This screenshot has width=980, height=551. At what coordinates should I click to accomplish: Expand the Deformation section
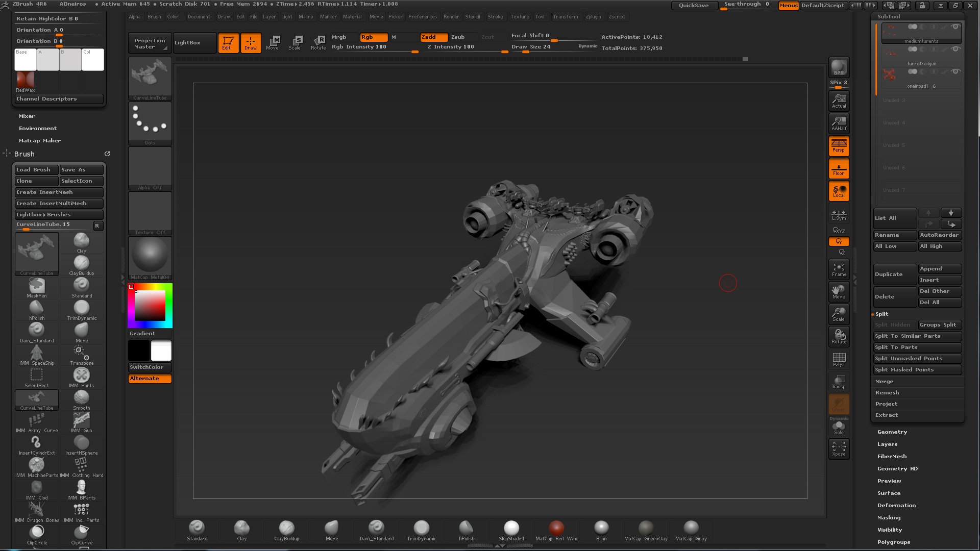pos(896,505)
